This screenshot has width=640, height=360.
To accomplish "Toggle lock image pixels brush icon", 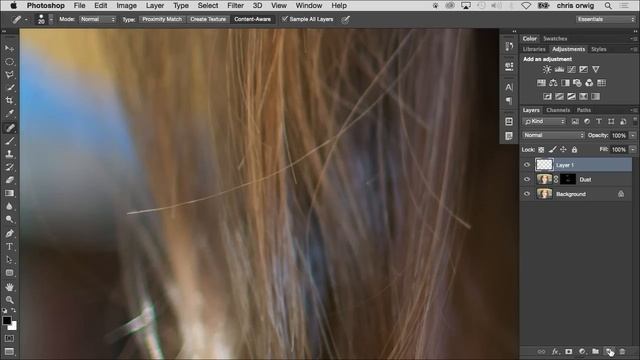I will pos(552,150).
